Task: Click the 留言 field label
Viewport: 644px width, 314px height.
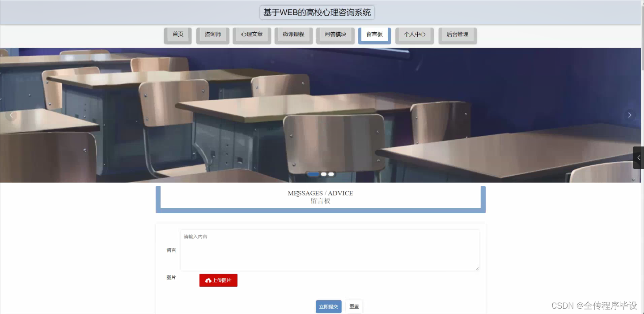Action: pos(171,250)
